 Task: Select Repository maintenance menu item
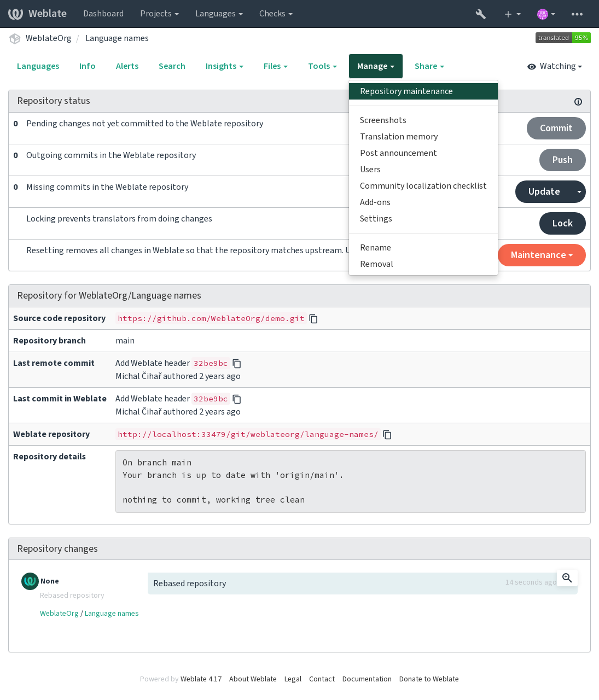point(423,91)
